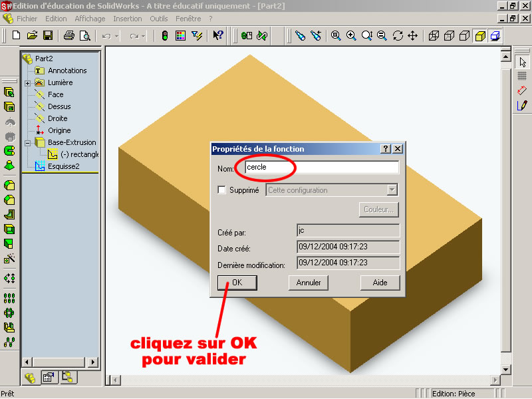The width and height of the screenshot is (532, 399).
Task: Switch to the FeatureManager tree tab
Action: (30, 378)
